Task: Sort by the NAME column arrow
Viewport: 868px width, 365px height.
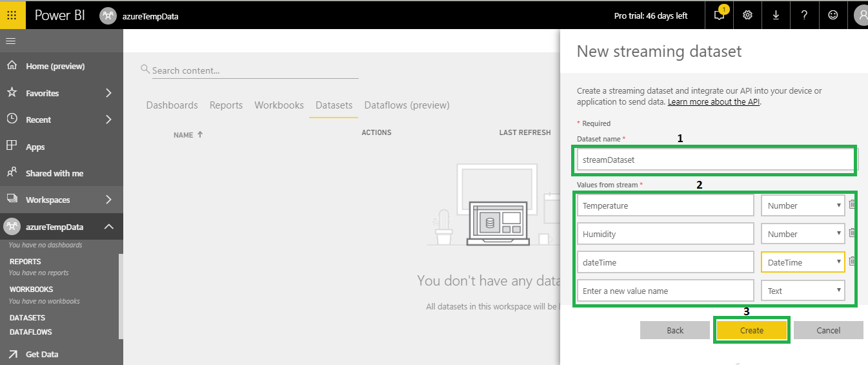Action: click(x=200, y=134)
